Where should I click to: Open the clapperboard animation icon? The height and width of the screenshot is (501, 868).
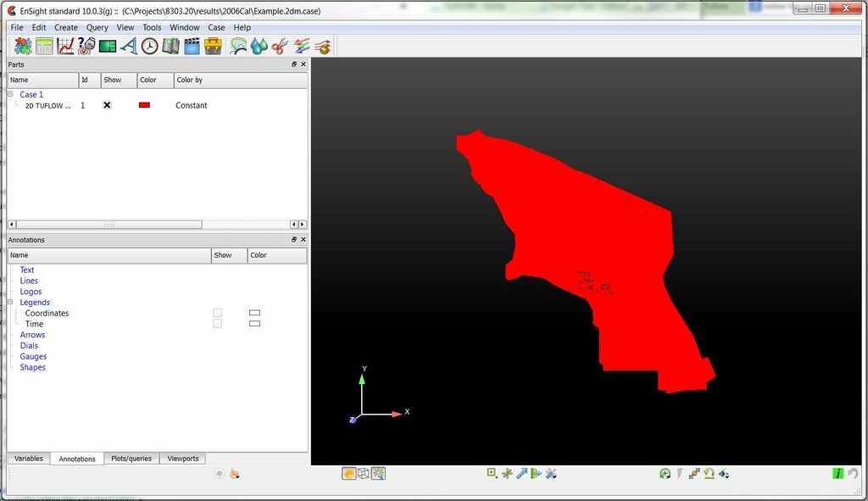[192, 46]
